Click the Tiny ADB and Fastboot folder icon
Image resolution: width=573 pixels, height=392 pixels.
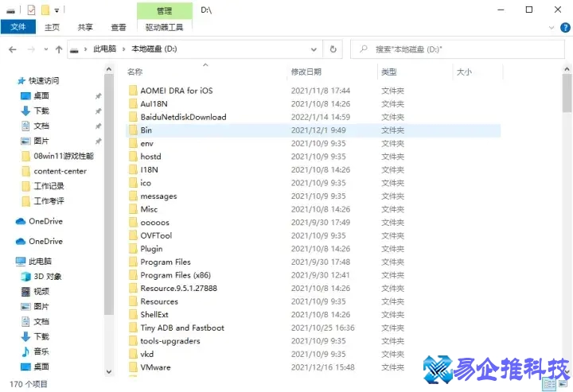click(x=133, y=328)
